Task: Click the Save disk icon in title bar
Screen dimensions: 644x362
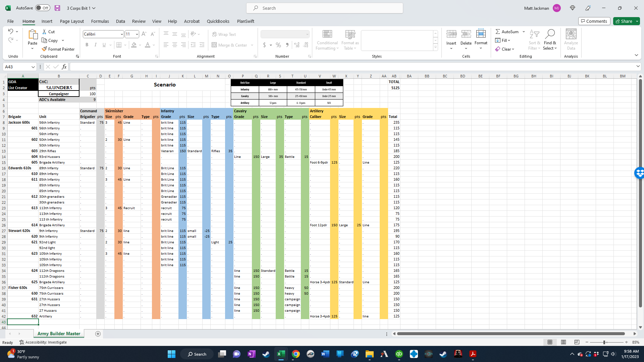Action: [57, 8]
